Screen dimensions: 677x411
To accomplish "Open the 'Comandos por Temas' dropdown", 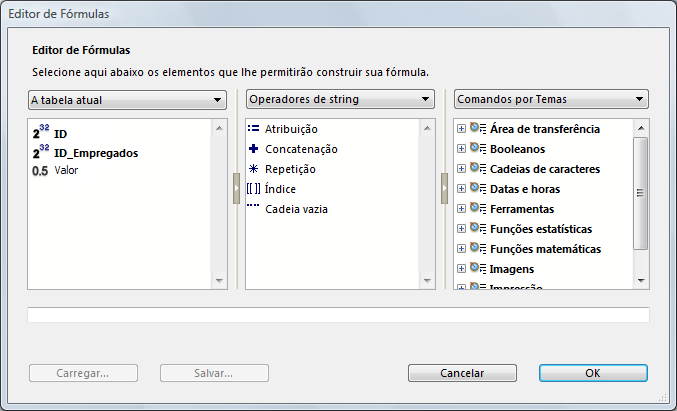I will coord(550,100).
